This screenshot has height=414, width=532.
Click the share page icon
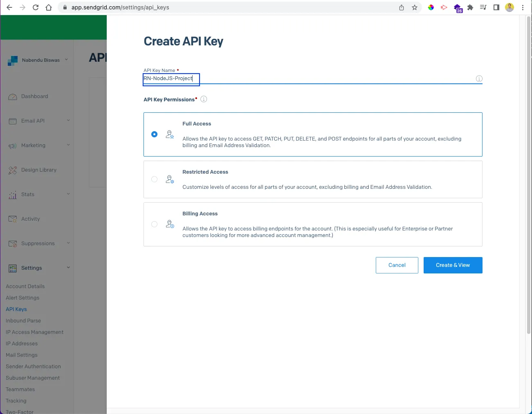point(402,7)
